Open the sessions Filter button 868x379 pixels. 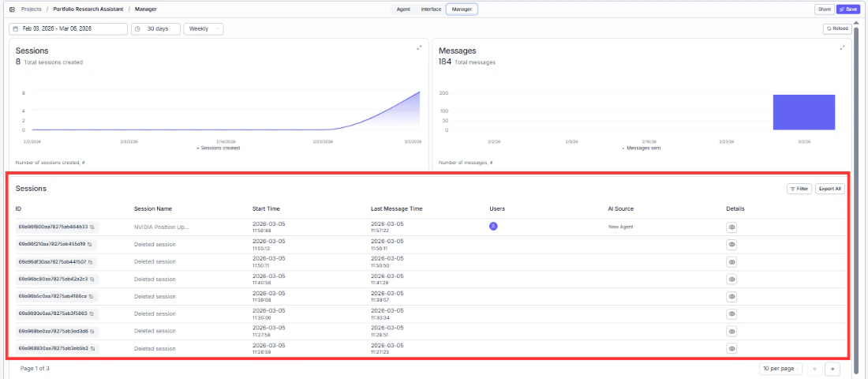799,189
